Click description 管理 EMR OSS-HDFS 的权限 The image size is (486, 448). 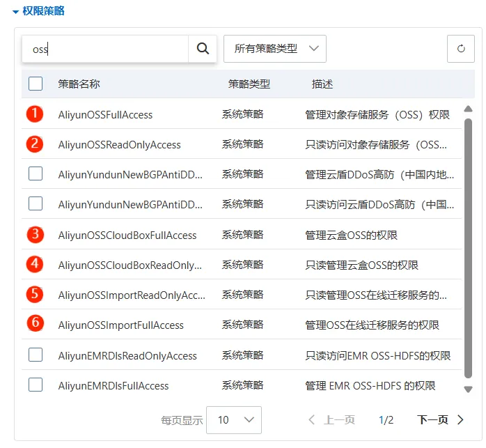[x=370, y=385]
